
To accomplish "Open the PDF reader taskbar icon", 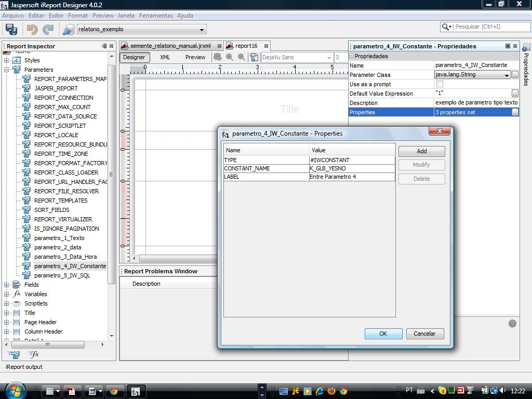I will (x=71, y=391).
